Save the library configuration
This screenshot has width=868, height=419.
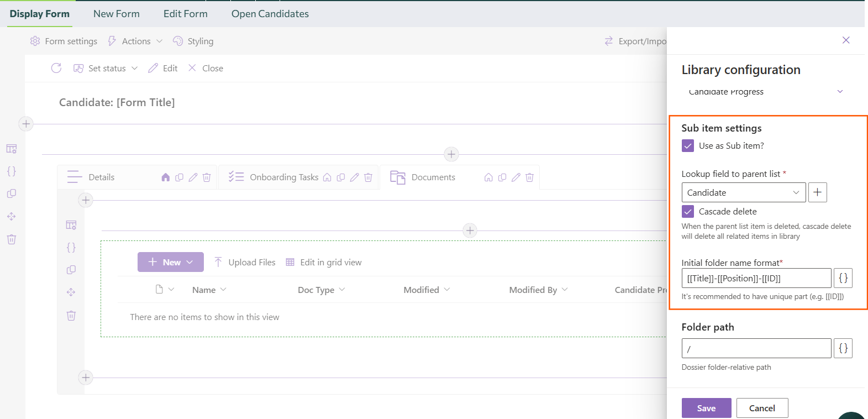707,408
